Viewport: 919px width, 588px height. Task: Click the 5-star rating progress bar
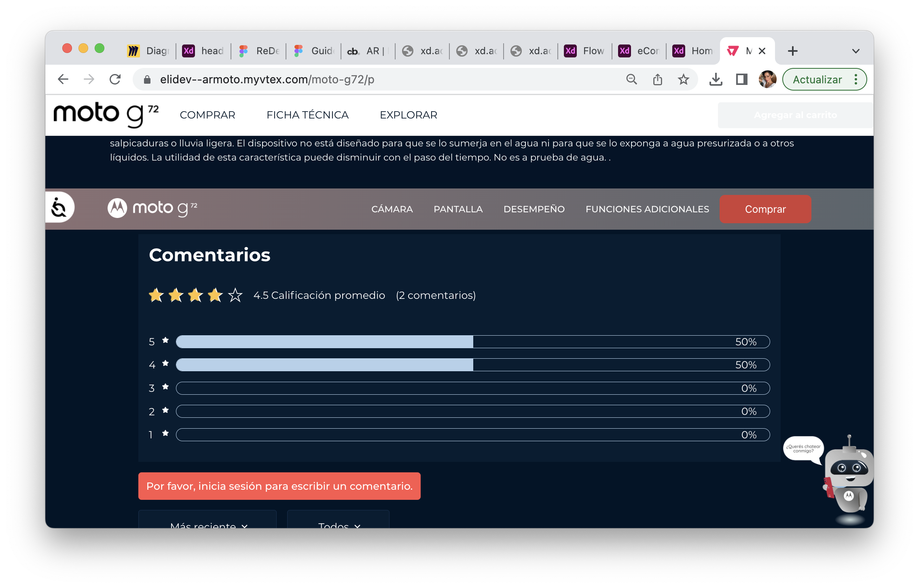[x=472, y=342]
